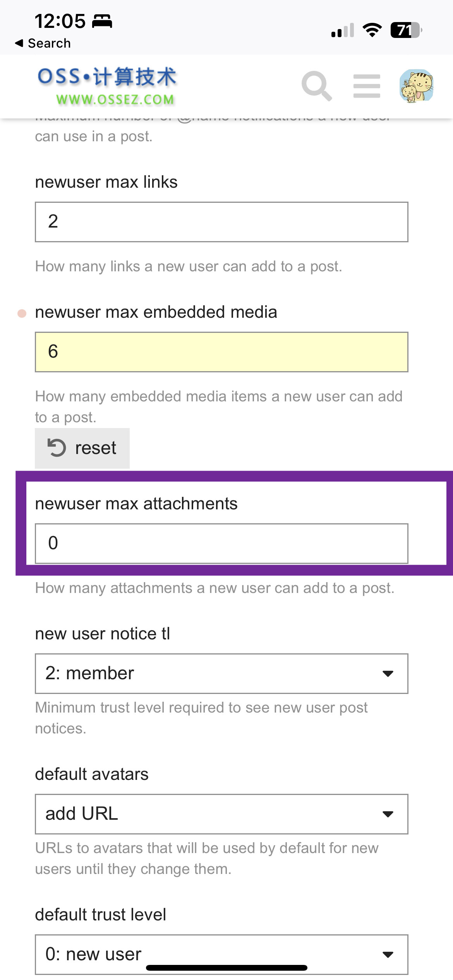Open the hamburger menu
Screen dimensions: 453x980
(x=367, y=86)
